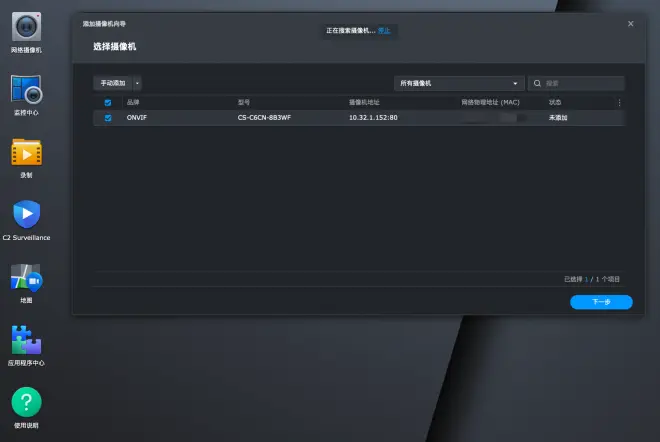Open the 网络摄像机 IP camera app icon
This screenshot has height=442, width=660.
(26, 27)
